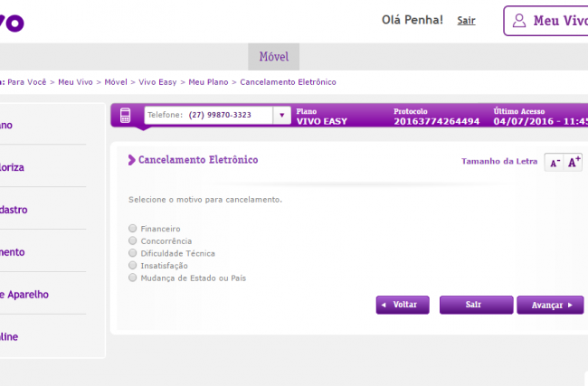Image resolution: width=588 pixels, height=386 pixels.
Task: Open the Meu Vivo account button
Action: coord(545,21)
